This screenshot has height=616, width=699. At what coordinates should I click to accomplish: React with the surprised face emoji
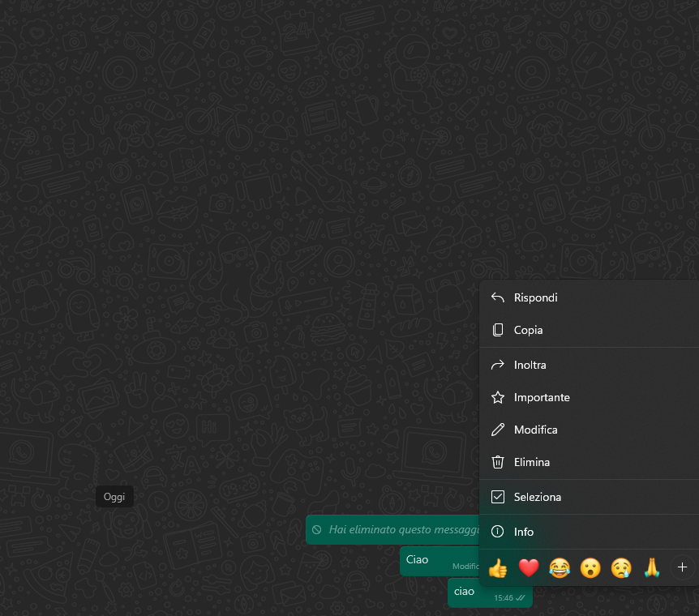point(590,568)
